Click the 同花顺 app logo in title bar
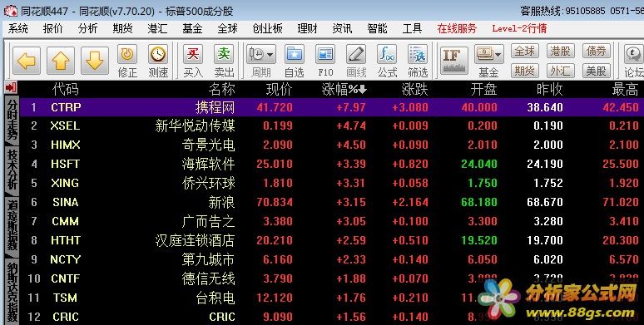The image size is (644, 325). tap(11, 11)
